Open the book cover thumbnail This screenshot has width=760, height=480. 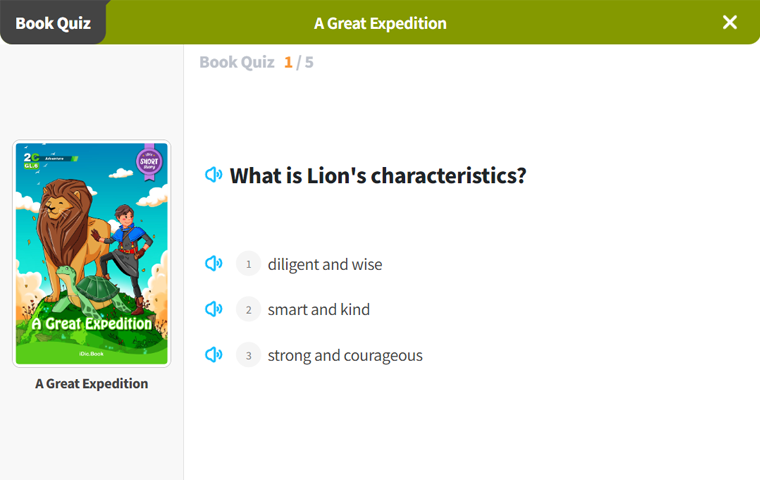coord(91,255)
